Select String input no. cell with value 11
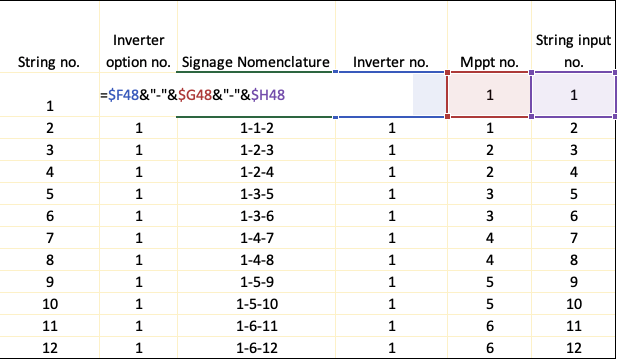The height and width of the screenshot is (360, 617). (x=573, y=326)
